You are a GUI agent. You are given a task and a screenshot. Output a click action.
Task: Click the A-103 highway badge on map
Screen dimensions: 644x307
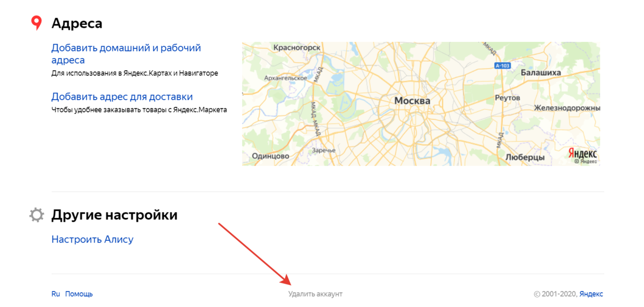(x=501, y=65)
